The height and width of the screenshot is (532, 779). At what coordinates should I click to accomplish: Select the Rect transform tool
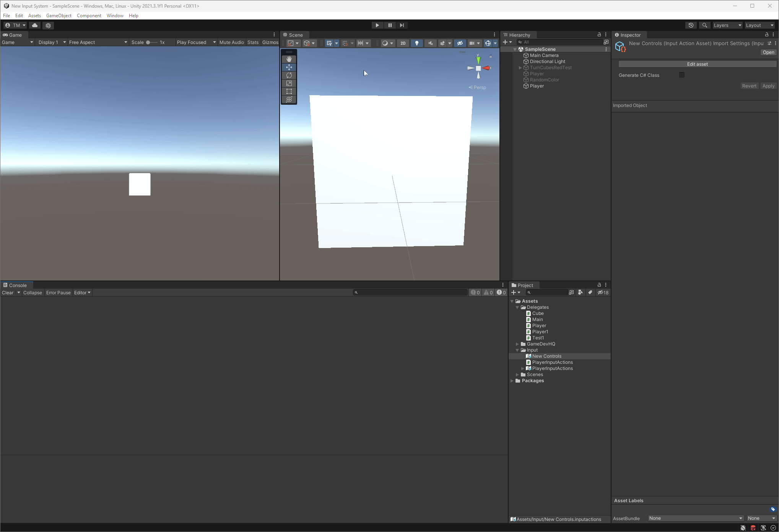coord(289,91)
